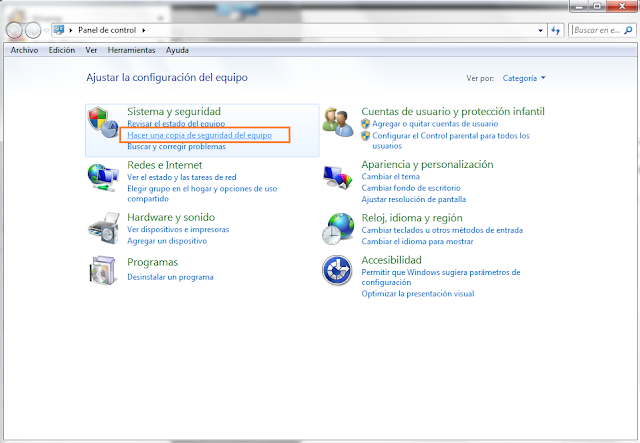The image size is (640, 443).
Task: Open the Ver menu
Action: click(x=91, y=50)
